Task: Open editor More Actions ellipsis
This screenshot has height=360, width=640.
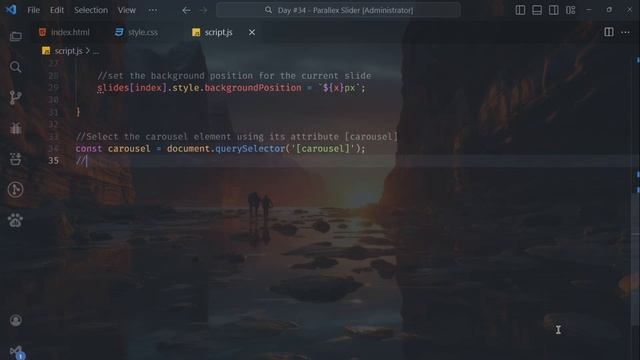Action: coord(625,32)
